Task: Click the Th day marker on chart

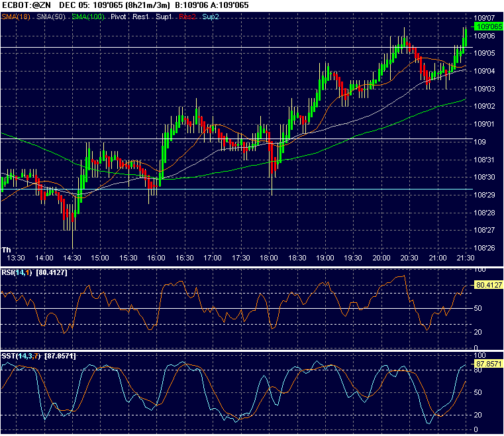Action: [x=6, y=250]
